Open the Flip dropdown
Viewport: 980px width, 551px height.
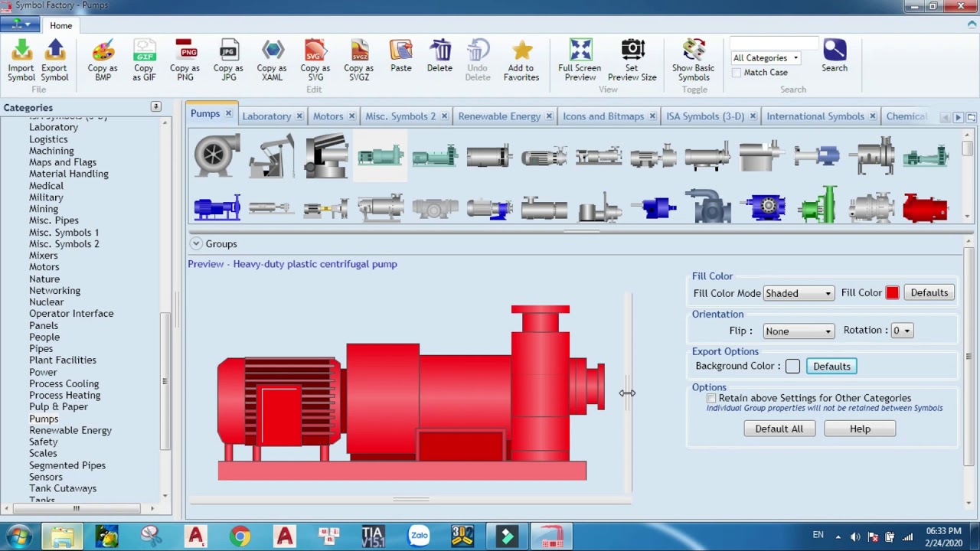tap(799, 331)
